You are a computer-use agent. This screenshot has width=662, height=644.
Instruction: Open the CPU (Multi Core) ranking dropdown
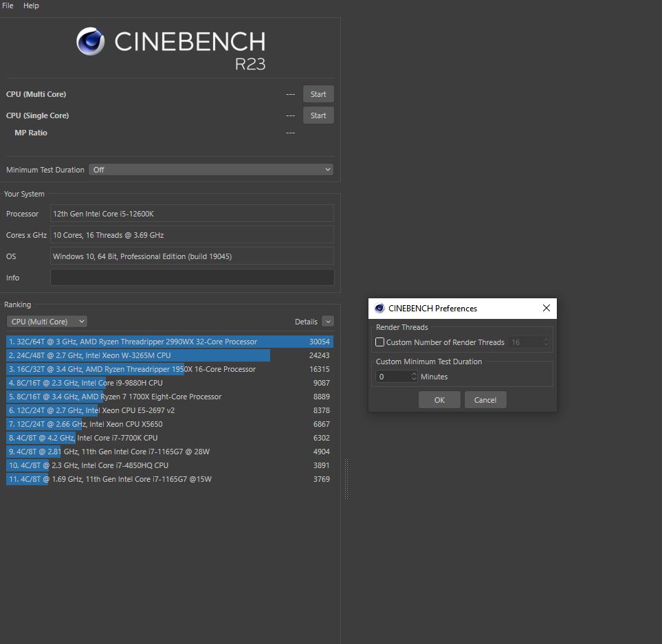[47, 322]
